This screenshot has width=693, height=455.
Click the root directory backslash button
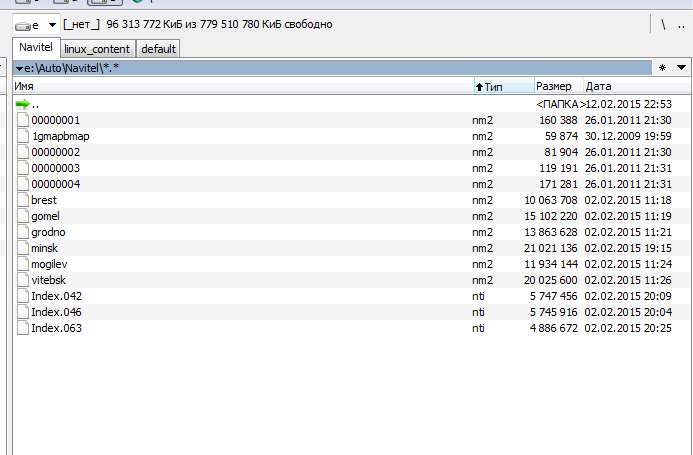click(663, 25)
